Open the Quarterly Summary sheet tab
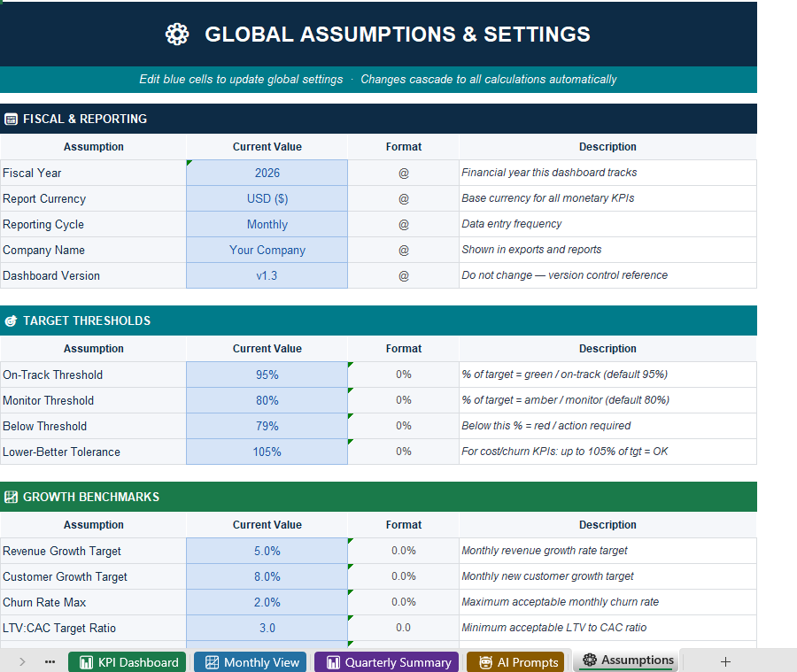The image size is (797, 672). click(387, 662)
